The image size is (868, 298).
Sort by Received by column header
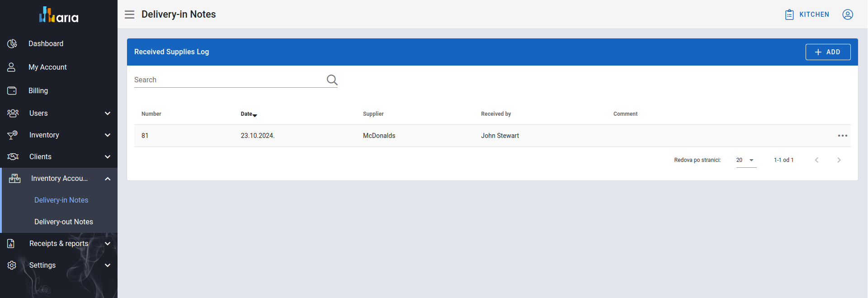coord(496,114)
